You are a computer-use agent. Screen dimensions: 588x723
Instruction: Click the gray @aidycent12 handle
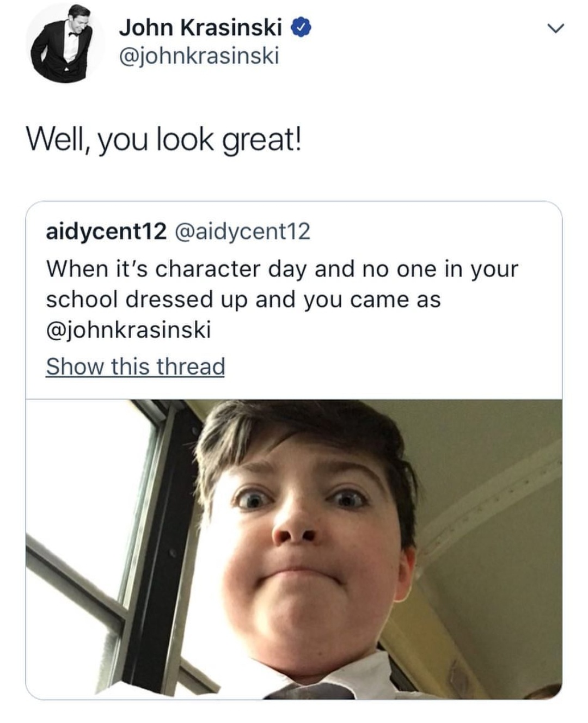(x=242, y=231)
